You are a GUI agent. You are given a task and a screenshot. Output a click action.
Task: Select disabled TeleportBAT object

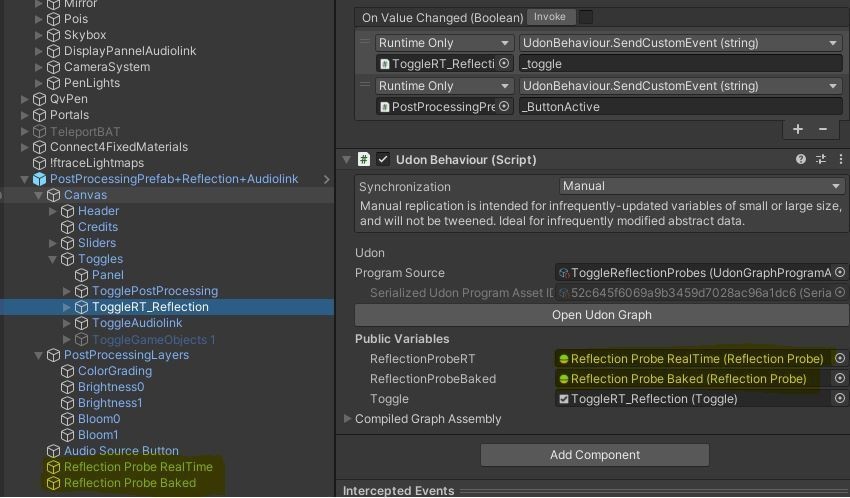tap(85, 131)
